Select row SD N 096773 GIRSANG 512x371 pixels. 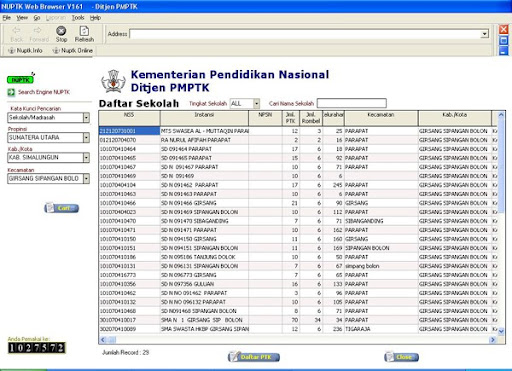[298, 275]
